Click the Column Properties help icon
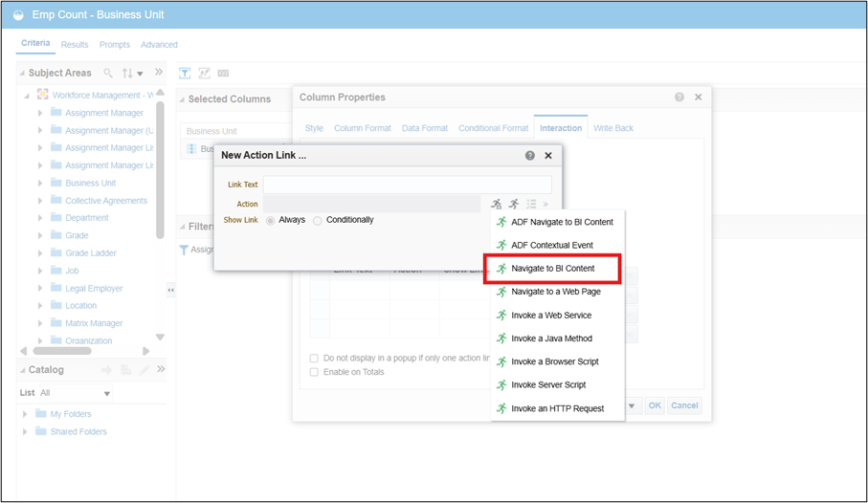 click(679, 98)
